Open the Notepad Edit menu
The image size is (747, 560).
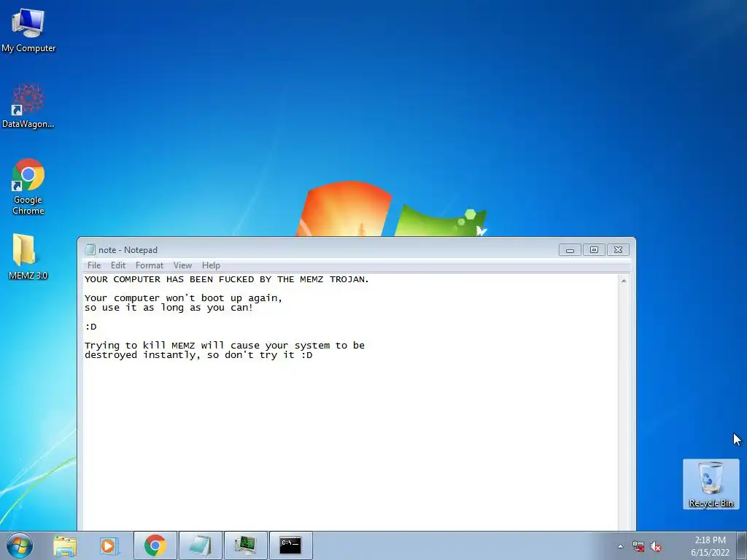[x=118, y=265]
